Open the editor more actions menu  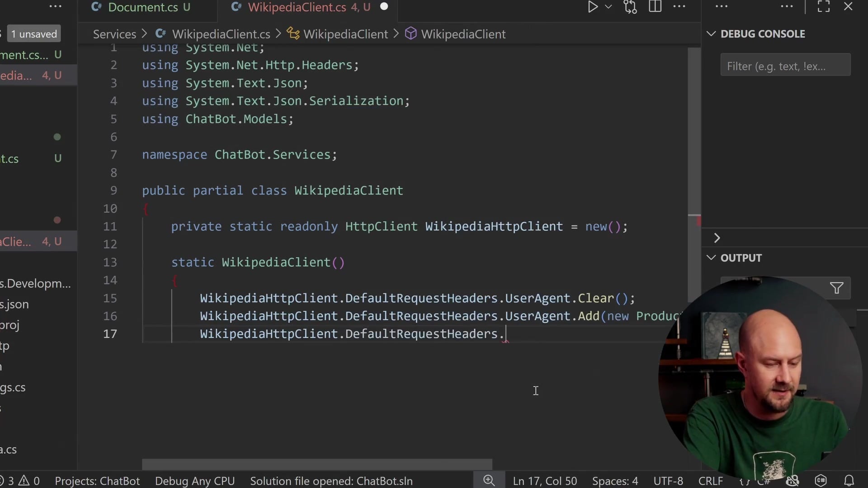coord(680,7)
